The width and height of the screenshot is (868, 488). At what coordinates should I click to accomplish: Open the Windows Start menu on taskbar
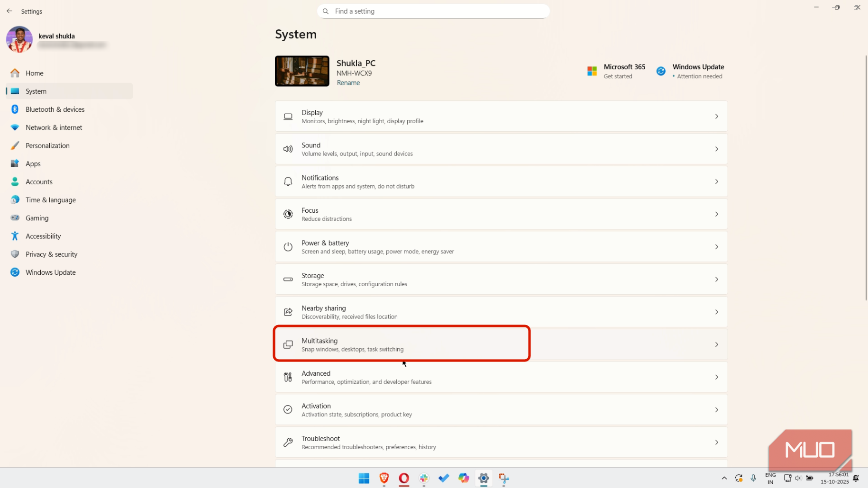click(364, 479)
